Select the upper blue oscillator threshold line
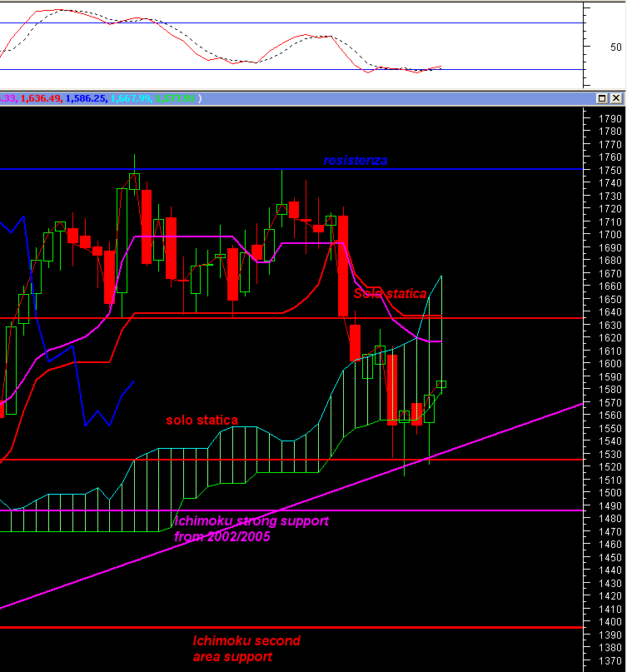Image resolution: width=627 pixels, height=672 pixels. point(291,23)
